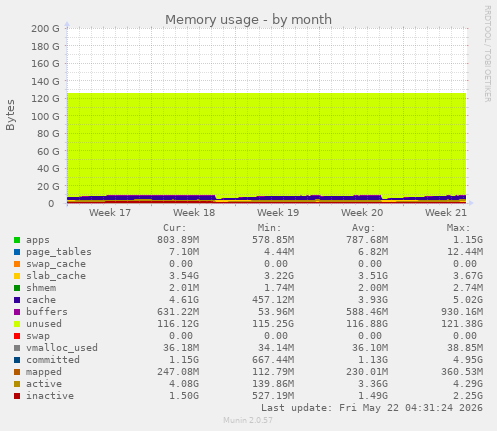The height and width of the screenshot is (431, 497).
Task: Click the 'unused' legend label
Action: [44, 324]
